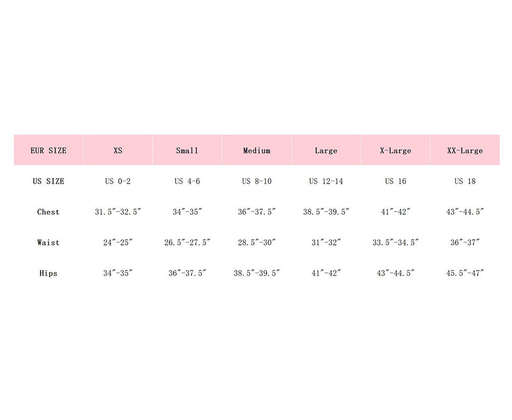Click the Large column header

coord(326,150)
